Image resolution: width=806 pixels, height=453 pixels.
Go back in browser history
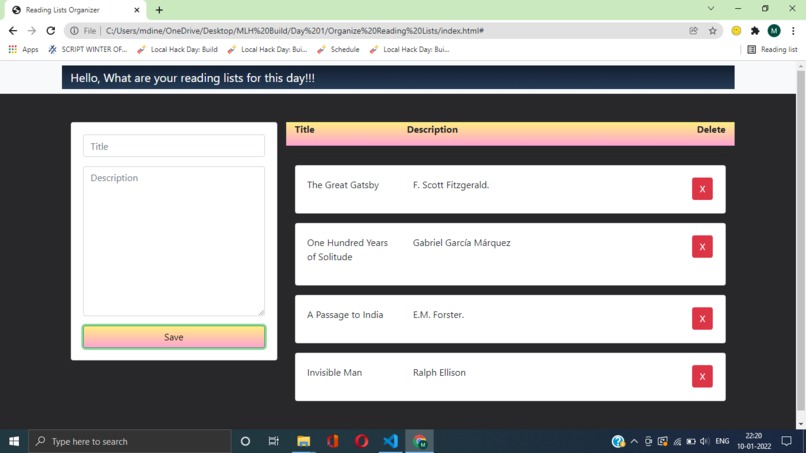pos(13,31)
